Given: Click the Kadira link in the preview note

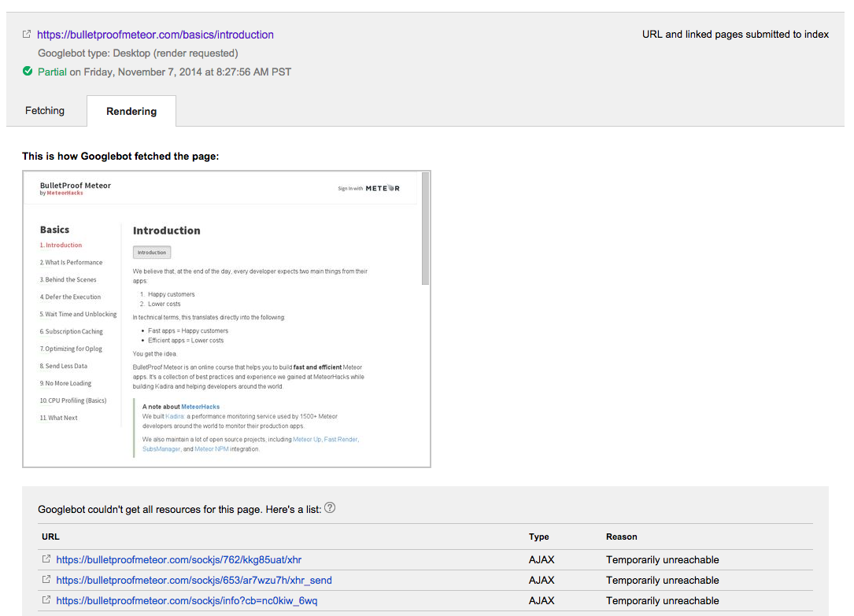Looking at the screenshot, I should pos(175,417).
